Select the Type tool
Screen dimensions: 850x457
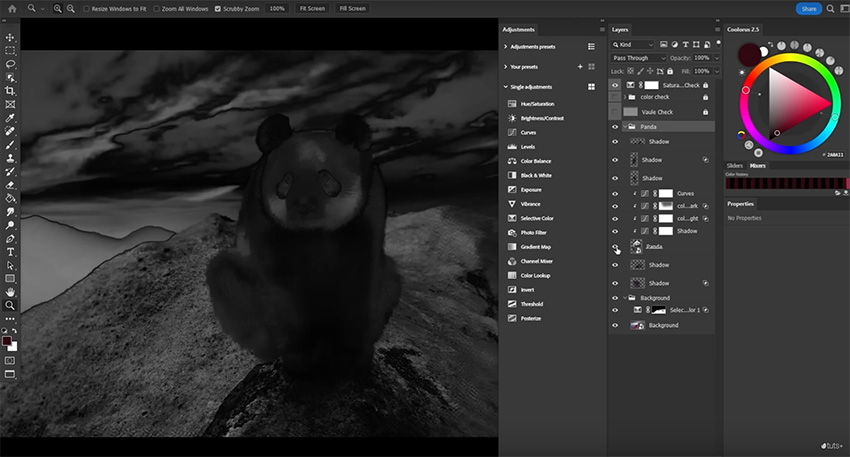point(10,252)
